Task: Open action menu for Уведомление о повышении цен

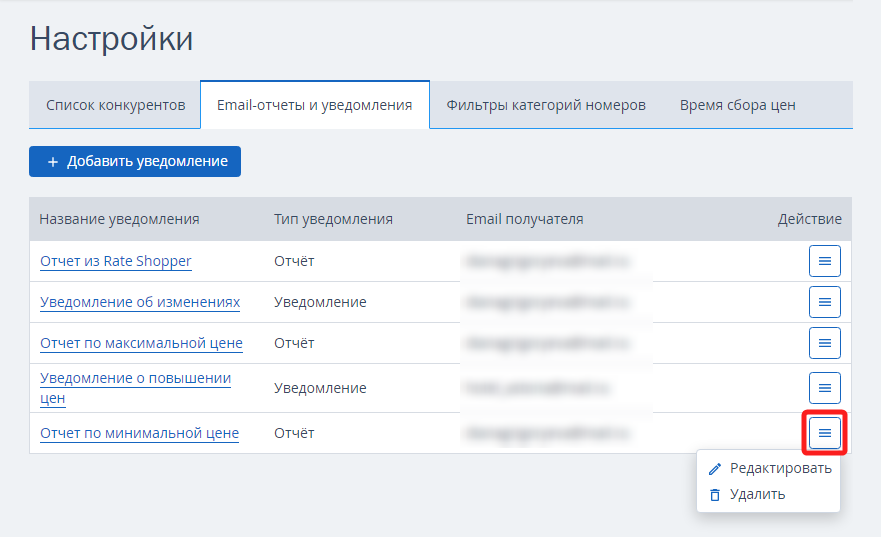Action: tap(824, 388)
